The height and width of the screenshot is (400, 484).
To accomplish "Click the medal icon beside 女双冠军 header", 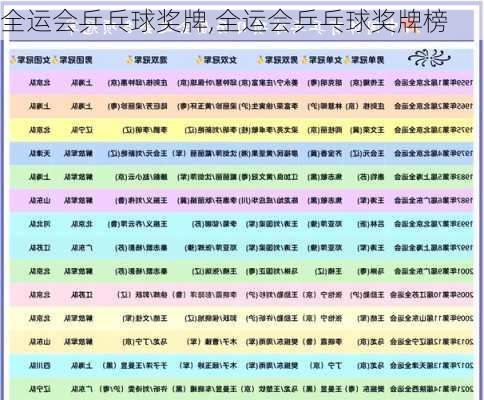I will (x=199, y=60).
